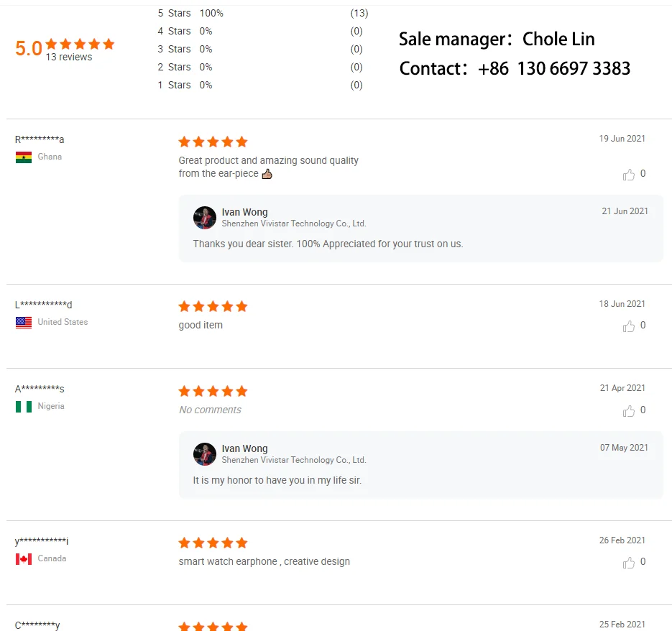The height and width of the screenshot is (631, 672).
Task: Like the 'smart watch earphone' review
Action: point(629,563)
